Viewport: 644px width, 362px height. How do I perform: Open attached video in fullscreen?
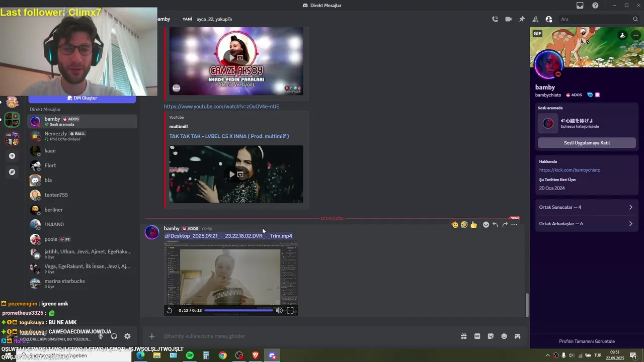290,310
